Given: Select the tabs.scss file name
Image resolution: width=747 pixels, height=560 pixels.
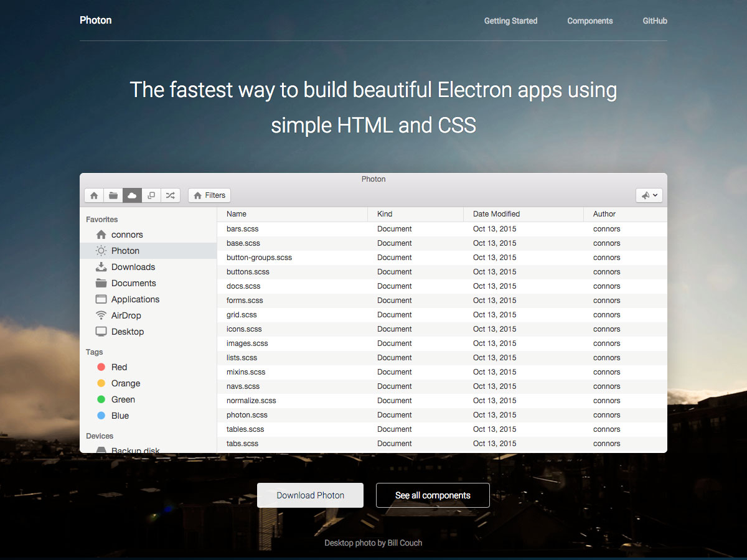Looking at the screenshot, I should point(242,444).
